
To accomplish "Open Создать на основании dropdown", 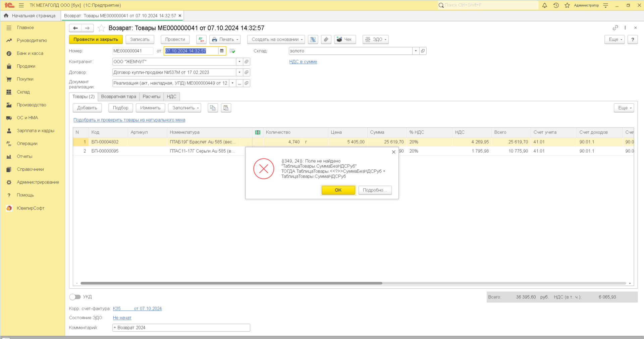I will click(x=276, y=40).
